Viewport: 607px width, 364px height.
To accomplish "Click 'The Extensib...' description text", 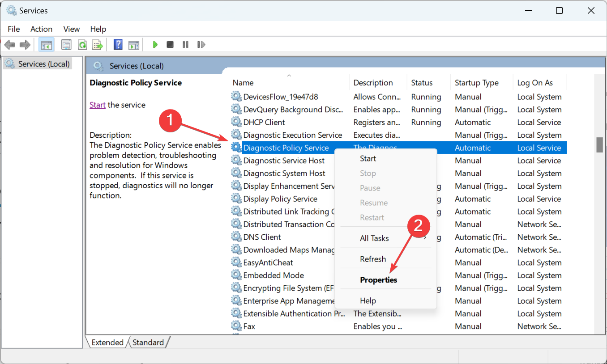I will (x=377, y=313).
